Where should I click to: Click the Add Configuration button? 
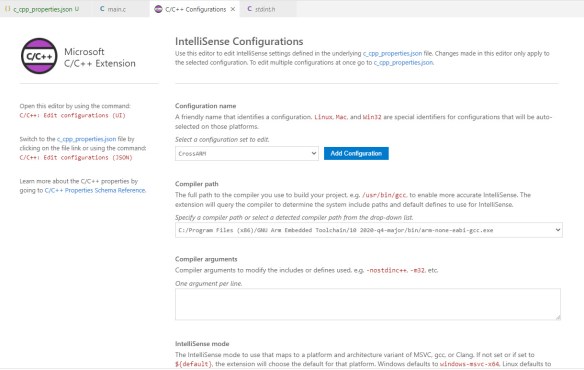[x=356, y=154]
